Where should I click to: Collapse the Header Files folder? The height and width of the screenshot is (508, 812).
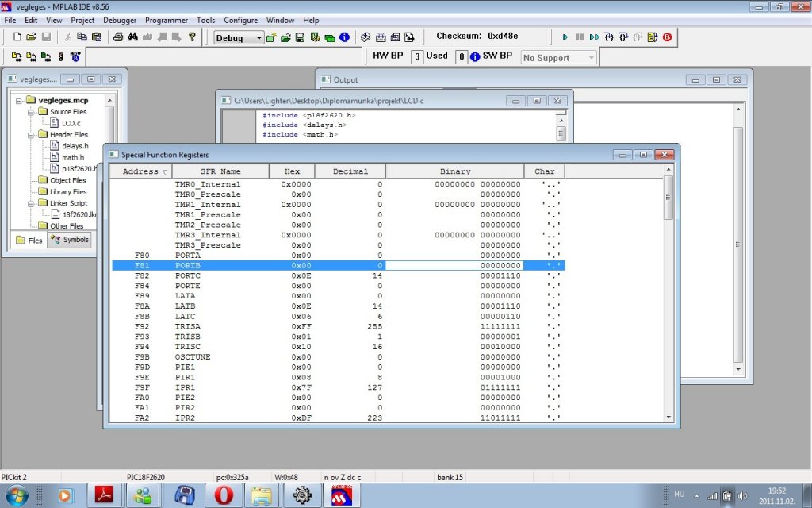pos(31,135)
